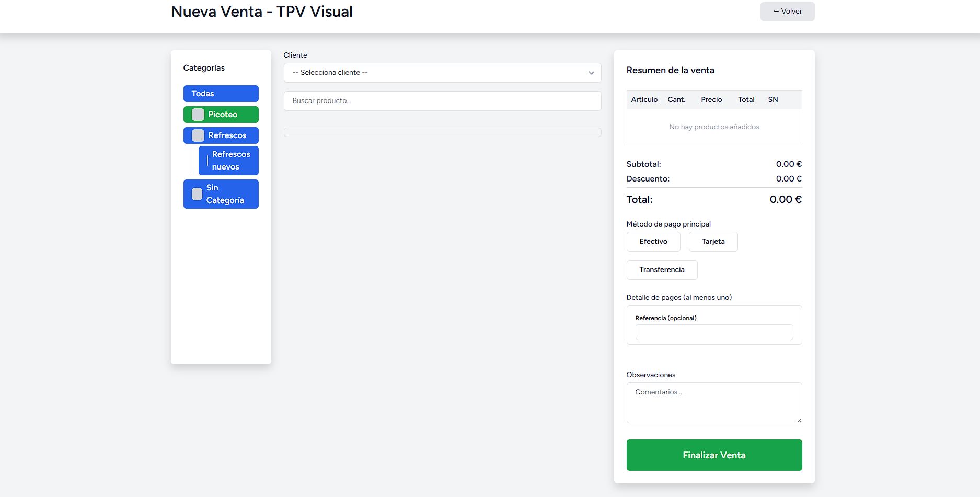Screen dimensions: 980x497
Task: Focus the Buscar producto search field
Action: (442, 101)
